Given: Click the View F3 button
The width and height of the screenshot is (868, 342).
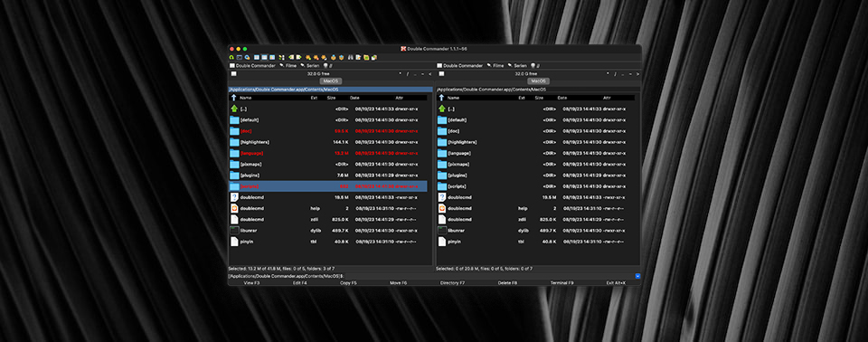Looking at the screenshot, I should tap(252, 282).
